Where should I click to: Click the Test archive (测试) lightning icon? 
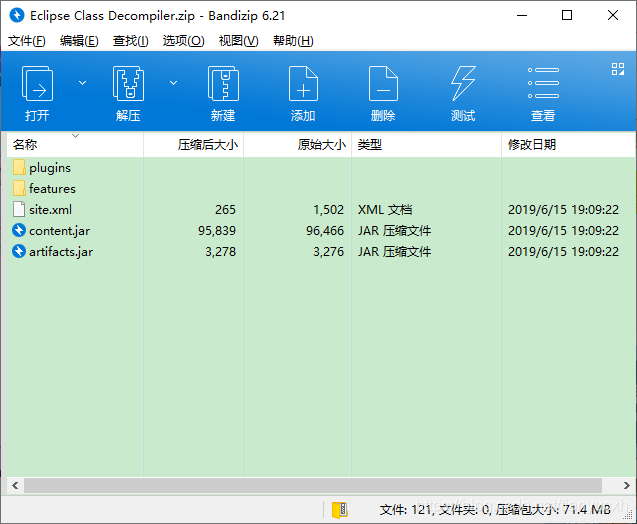coord(463,84)
